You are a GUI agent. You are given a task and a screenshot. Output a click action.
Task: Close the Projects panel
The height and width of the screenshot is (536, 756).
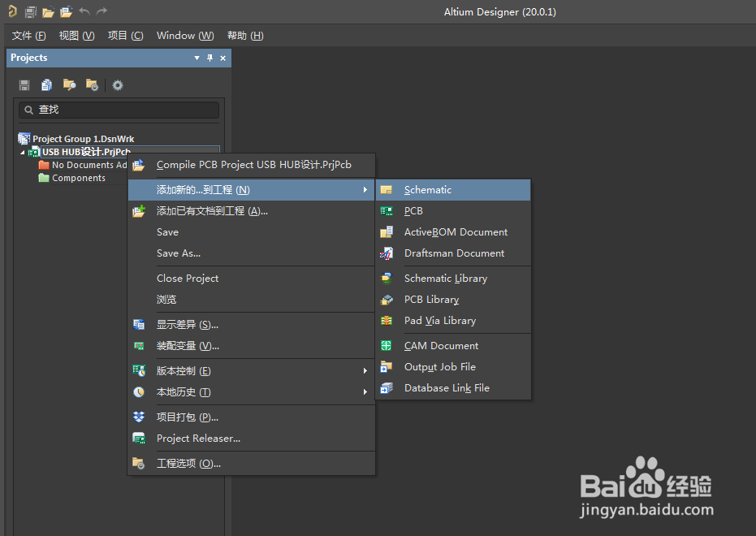click(222, 58)
